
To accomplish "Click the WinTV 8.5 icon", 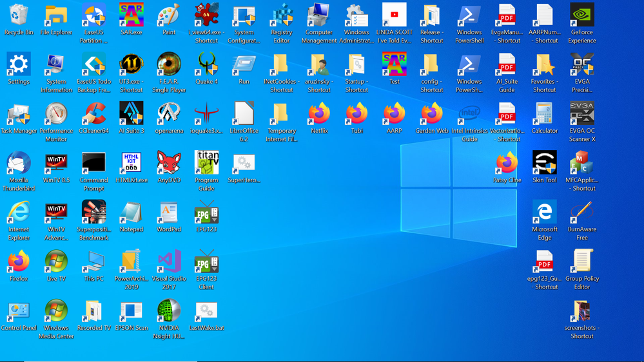I will tap(56, 162).
